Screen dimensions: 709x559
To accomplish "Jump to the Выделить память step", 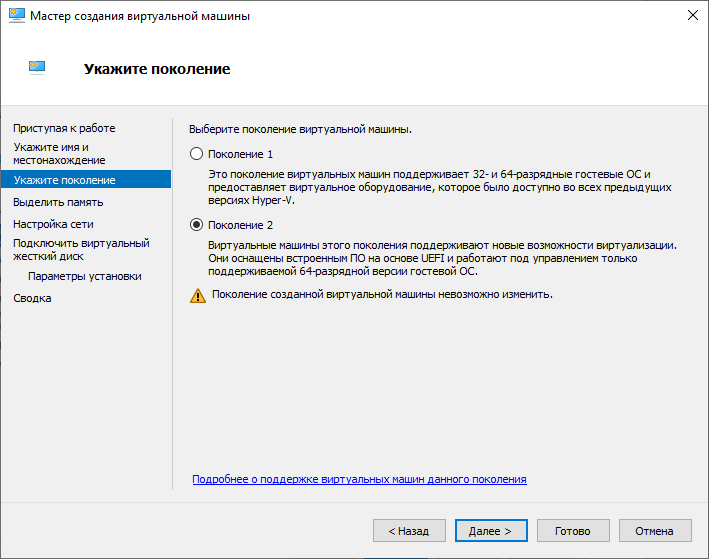I will tap(58, 202).
